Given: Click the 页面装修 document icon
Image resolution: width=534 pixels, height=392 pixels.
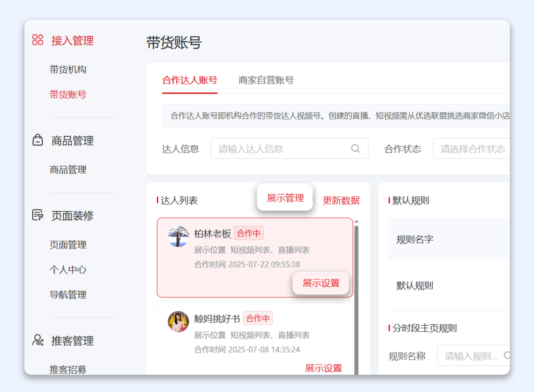Looking at the screenshot, I should click(38, 215).
